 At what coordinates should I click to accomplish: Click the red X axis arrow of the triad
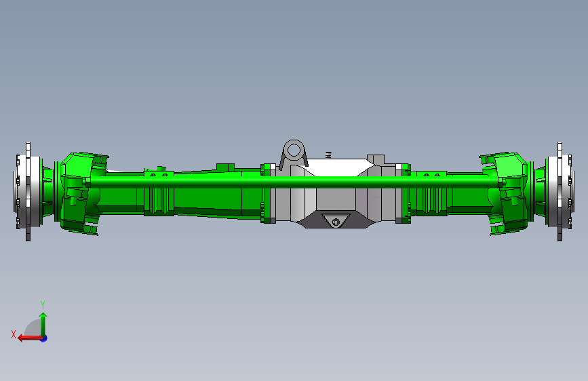[x=30, y=338]
